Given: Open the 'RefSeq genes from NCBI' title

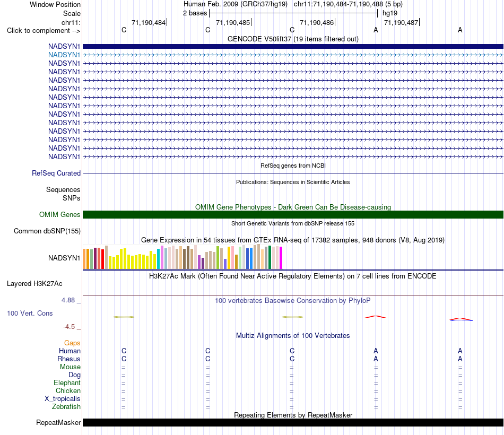Looking at the screenshot, I should pyautogui.click(x=293, y=166).
